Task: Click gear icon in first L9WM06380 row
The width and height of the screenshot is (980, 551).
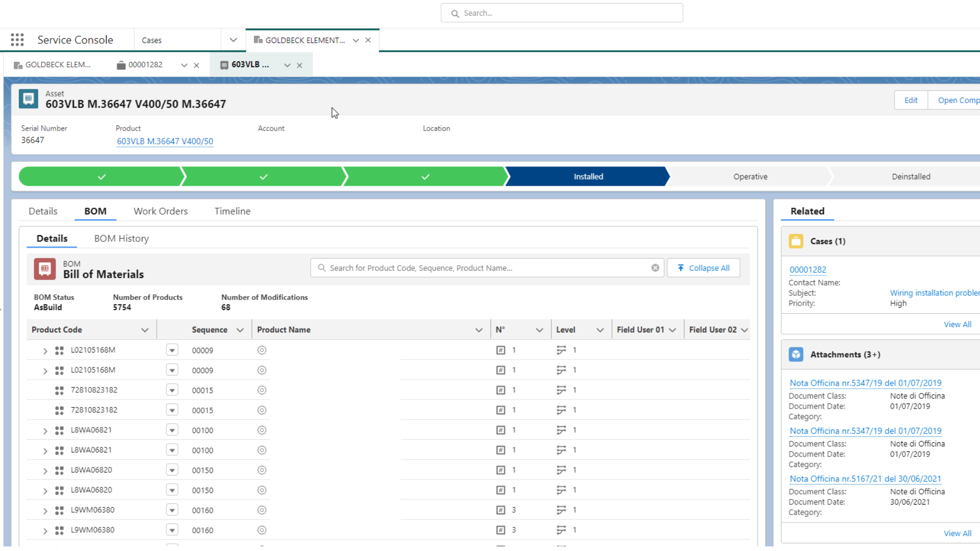Action: [x=262, y=510]
